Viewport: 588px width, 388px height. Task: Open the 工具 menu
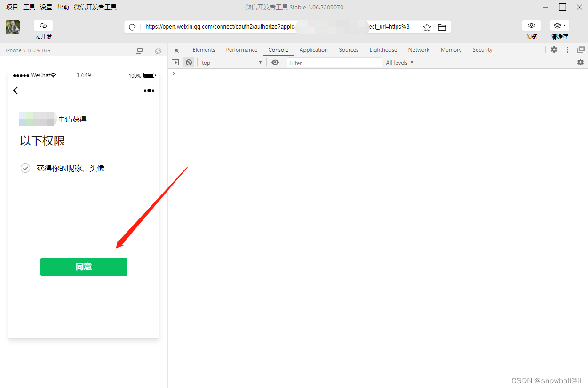(29, 7)
